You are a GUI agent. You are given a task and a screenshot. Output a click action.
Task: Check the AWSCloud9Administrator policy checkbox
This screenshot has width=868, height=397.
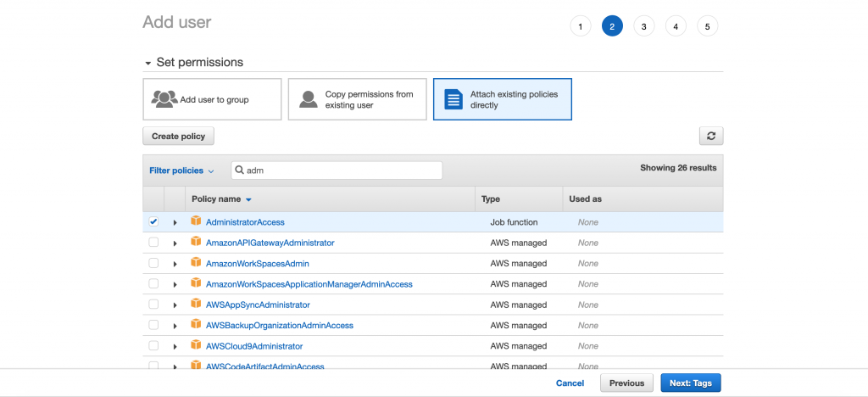(x=153, y=345)
